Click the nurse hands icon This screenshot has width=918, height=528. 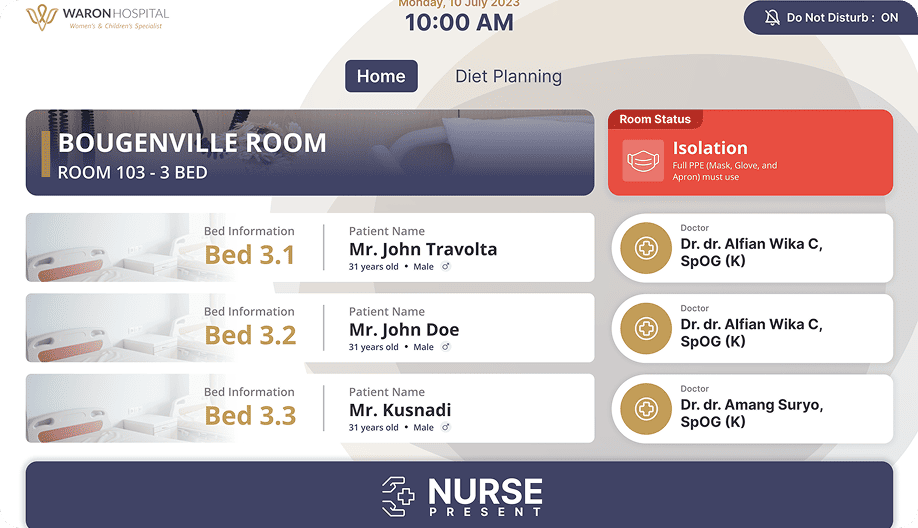398,496
